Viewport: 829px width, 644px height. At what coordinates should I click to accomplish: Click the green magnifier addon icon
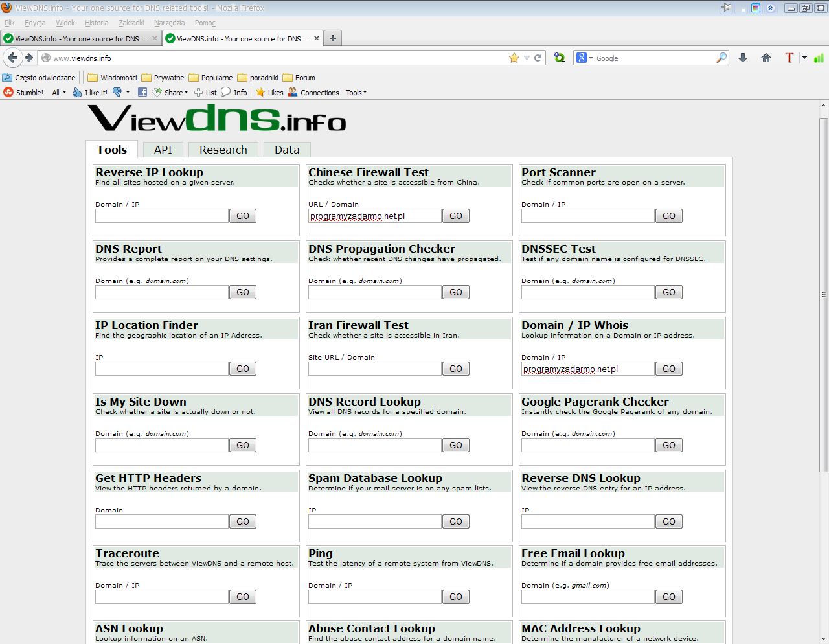560,58
